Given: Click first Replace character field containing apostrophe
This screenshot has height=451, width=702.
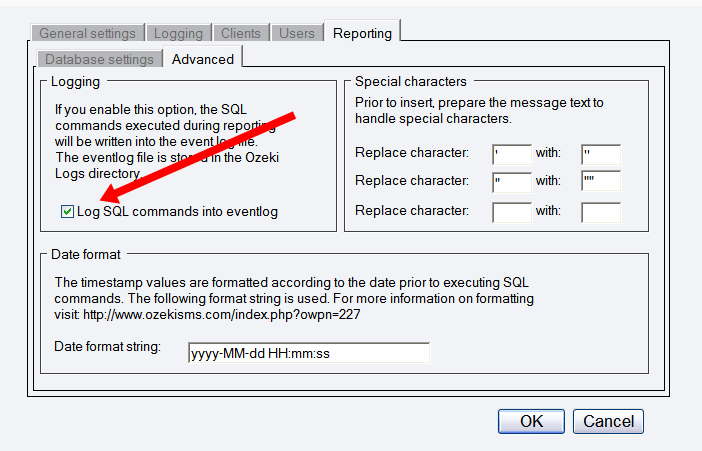Looking at the screenshot, I should pyautogui.click(x=512, y=155).
